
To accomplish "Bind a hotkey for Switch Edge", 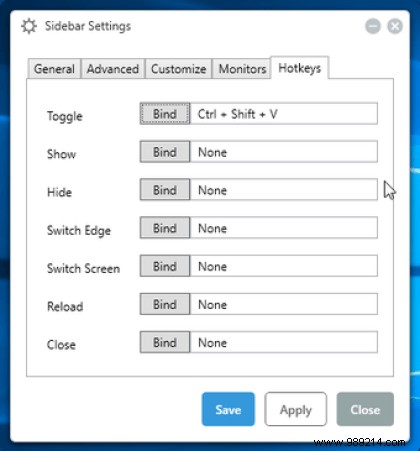I will [165, 228].
